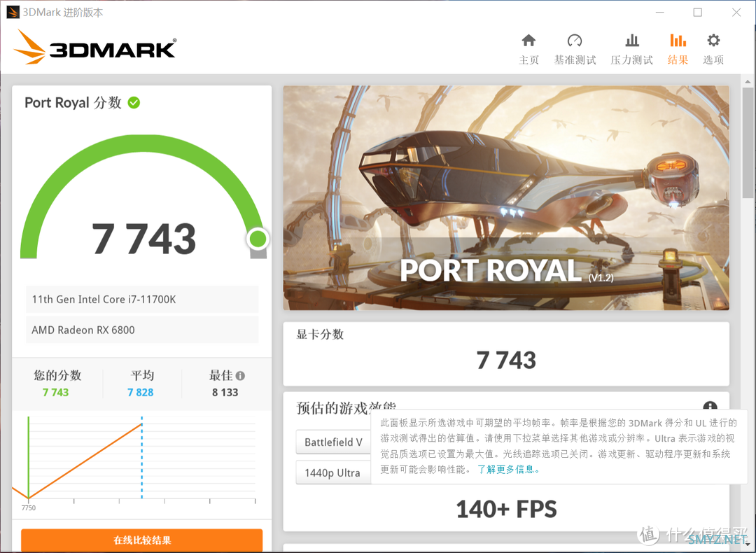Click the 3DMark title bar app icon

[x=13, y=12]
